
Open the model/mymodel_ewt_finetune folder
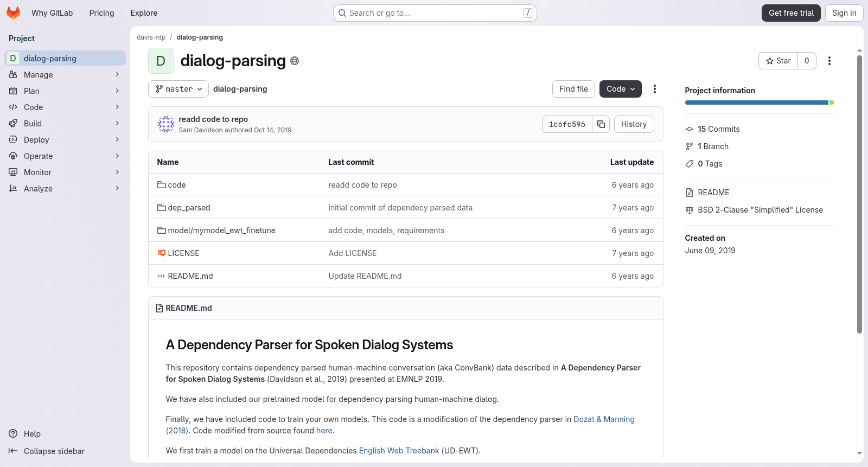pyautogui.click(x=221, y=231)
